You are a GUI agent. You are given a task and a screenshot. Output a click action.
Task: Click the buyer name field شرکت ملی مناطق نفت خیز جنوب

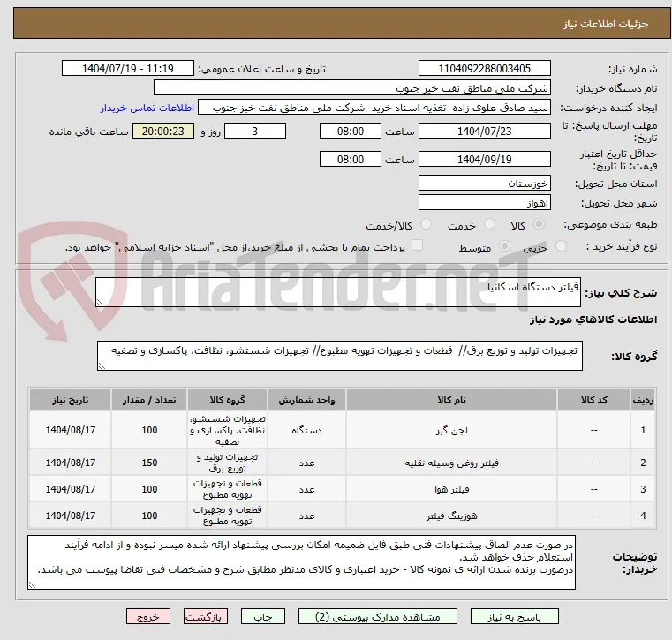click(x=351, y=88)
